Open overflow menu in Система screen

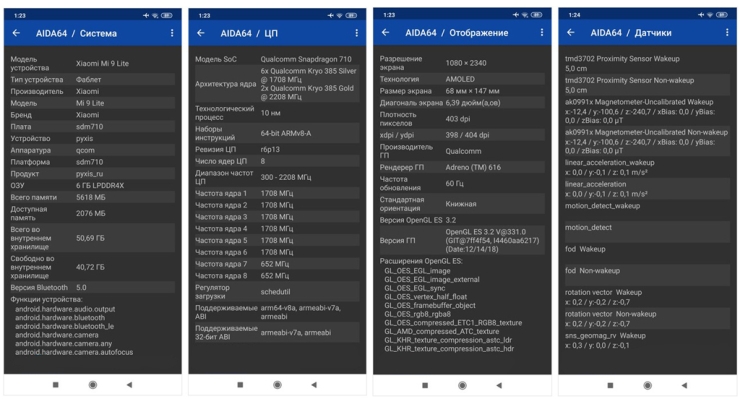pyautogui.click(x=172, y=33)
